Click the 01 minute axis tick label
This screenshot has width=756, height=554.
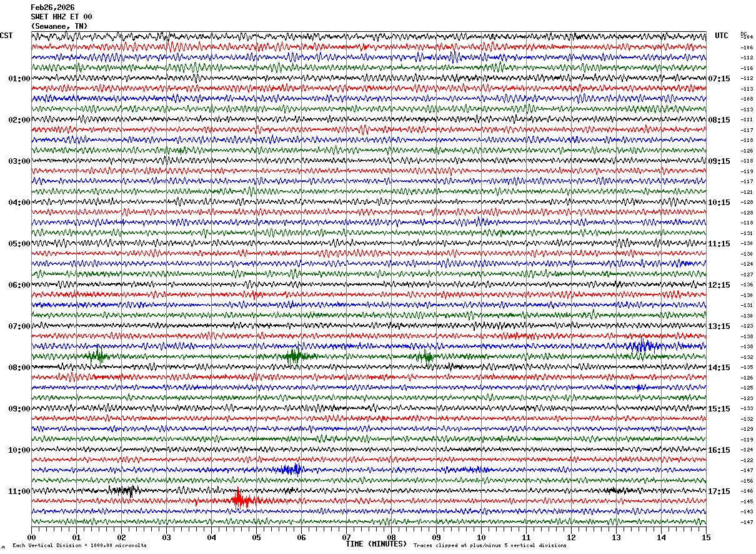click(76, 537)
